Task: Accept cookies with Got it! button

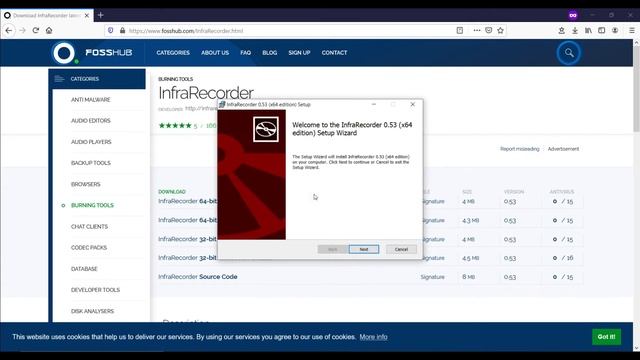Action: [606, 337]
